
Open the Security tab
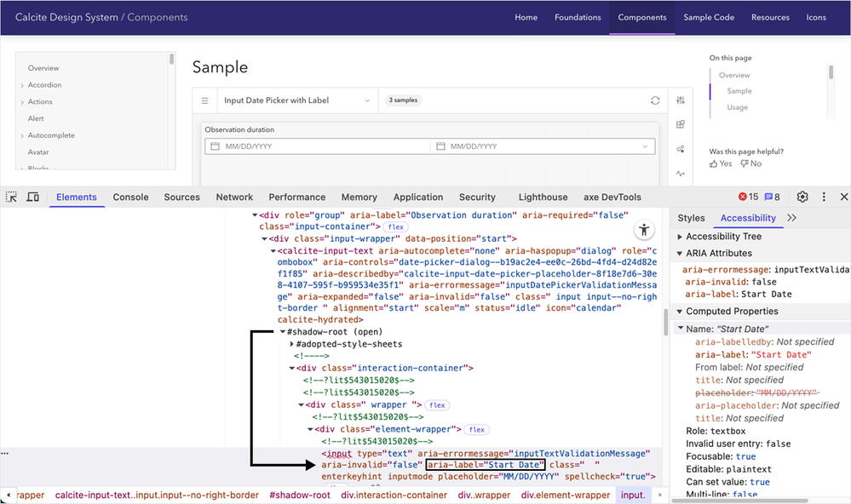pyautogui.click(x=477, y=197)
